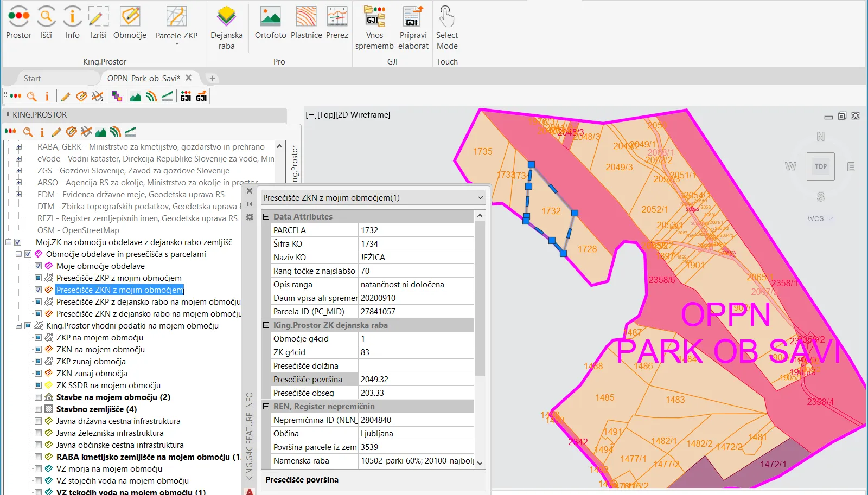Viewport: 868px width, 495px height.
Task: Click the Dejanska raba layer icon
Action: [226, 17]
